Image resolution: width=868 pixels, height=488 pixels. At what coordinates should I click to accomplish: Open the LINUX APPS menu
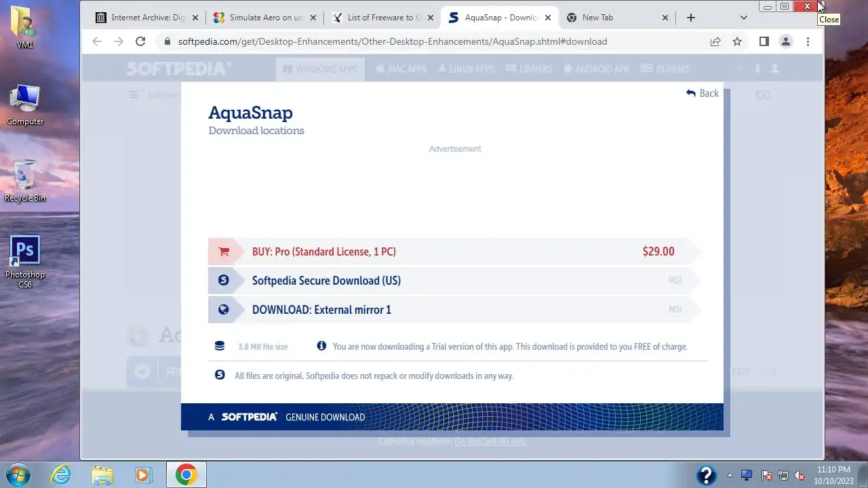466,69
